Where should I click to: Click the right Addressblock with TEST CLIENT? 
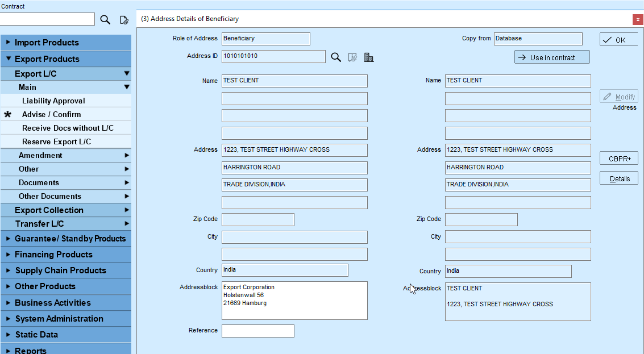click(518, 302)
